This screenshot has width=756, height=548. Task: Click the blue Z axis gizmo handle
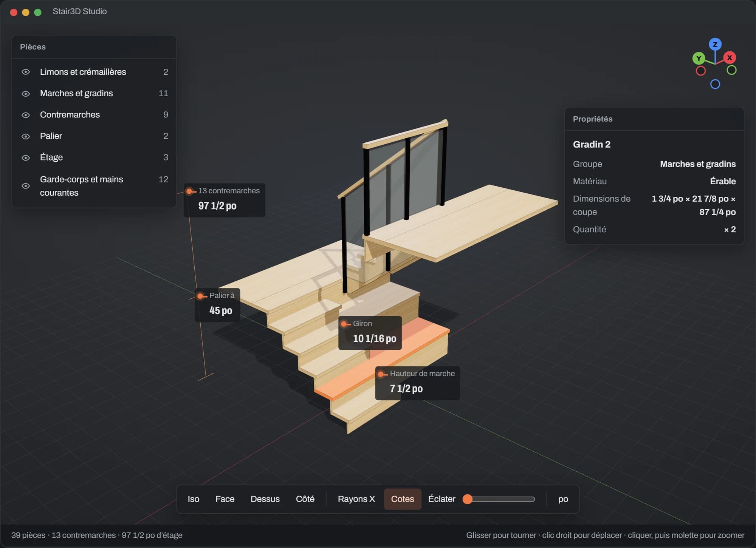715,44
